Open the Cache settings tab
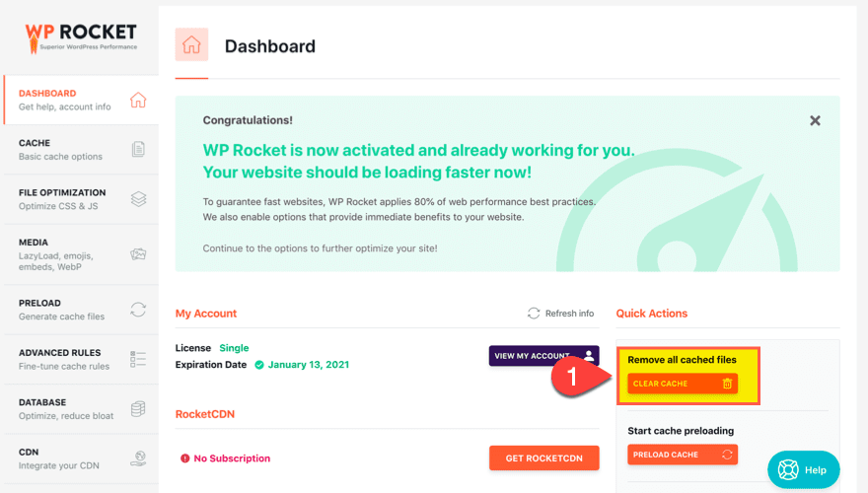 (61, 150)
